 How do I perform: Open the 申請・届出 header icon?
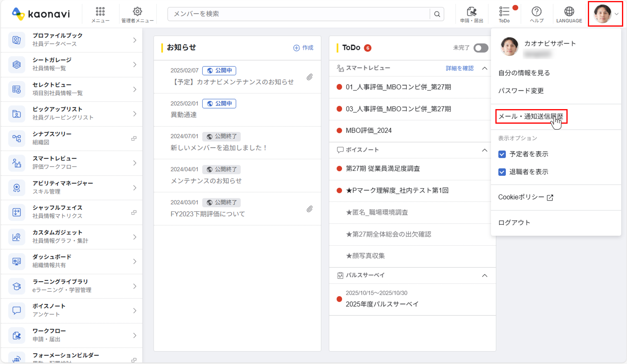coord(471,12)
